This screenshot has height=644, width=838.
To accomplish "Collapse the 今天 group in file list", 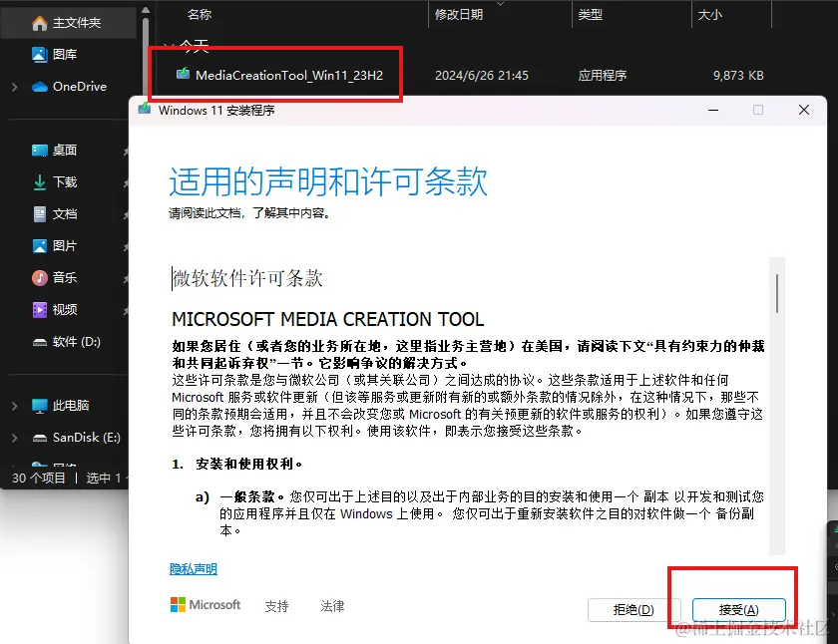I will click(168, 46).
